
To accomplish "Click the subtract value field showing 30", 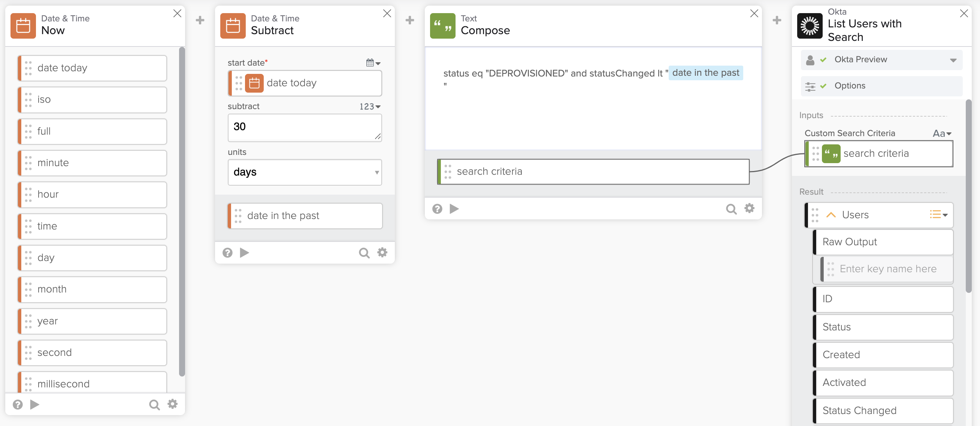I will click(300, 127).
